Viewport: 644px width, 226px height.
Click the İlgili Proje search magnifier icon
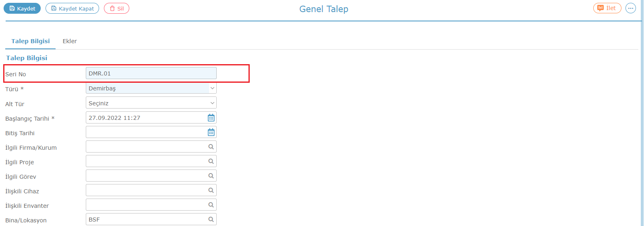click(x=211, y=161)
